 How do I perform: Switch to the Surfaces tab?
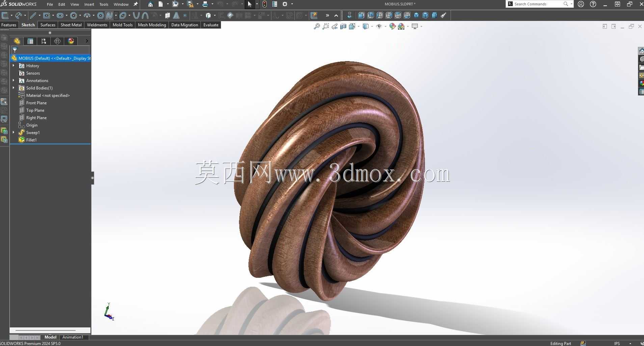click(48, 25)
